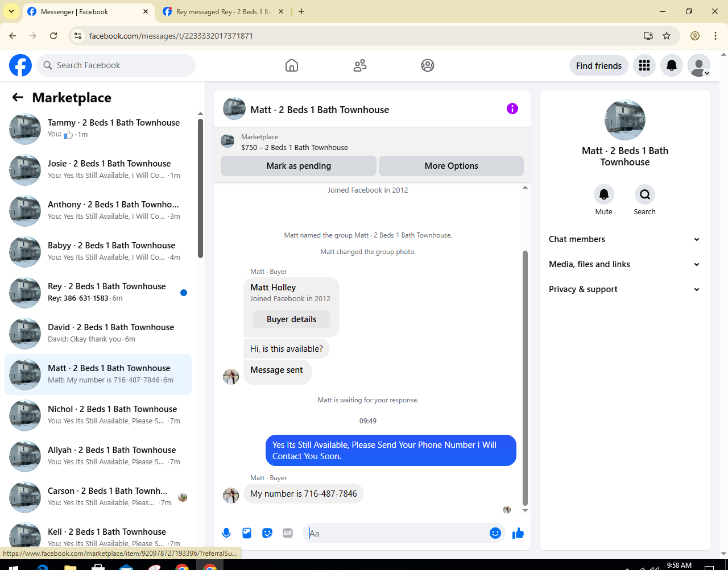Click the townhouse group photo in details panel

click(x=625, y=120)
